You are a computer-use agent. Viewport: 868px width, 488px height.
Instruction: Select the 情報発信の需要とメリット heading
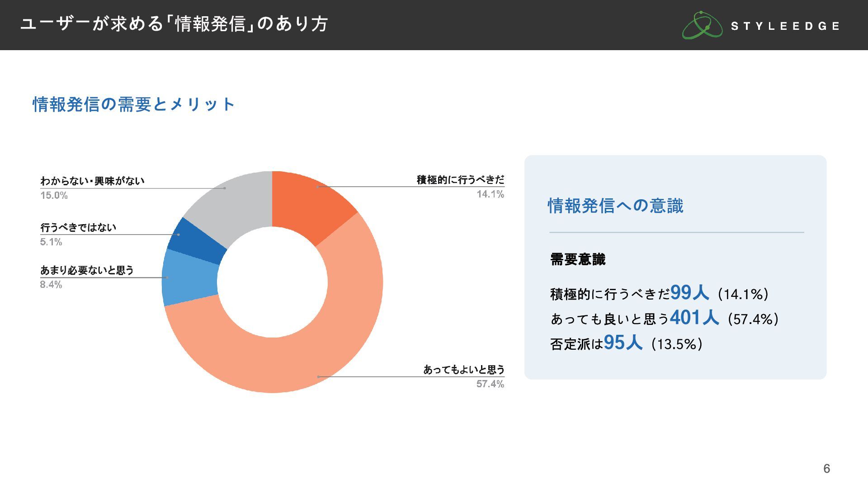pyautogui.click(x=134, y=104)
